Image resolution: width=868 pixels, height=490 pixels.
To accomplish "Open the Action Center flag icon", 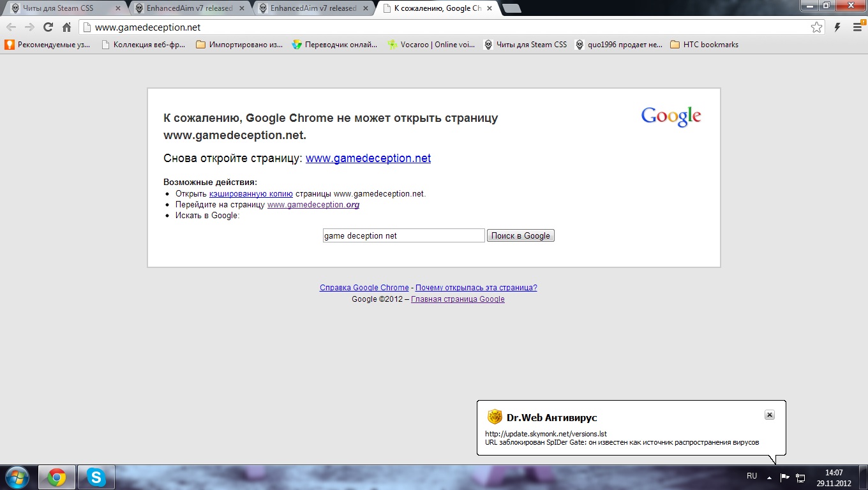I will click(785, 477).
